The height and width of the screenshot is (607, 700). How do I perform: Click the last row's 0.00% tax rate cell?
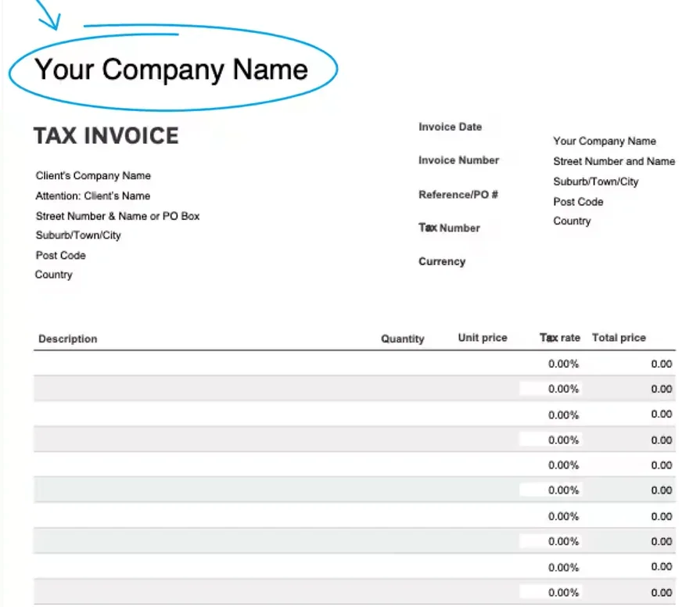tap(551, 592)
